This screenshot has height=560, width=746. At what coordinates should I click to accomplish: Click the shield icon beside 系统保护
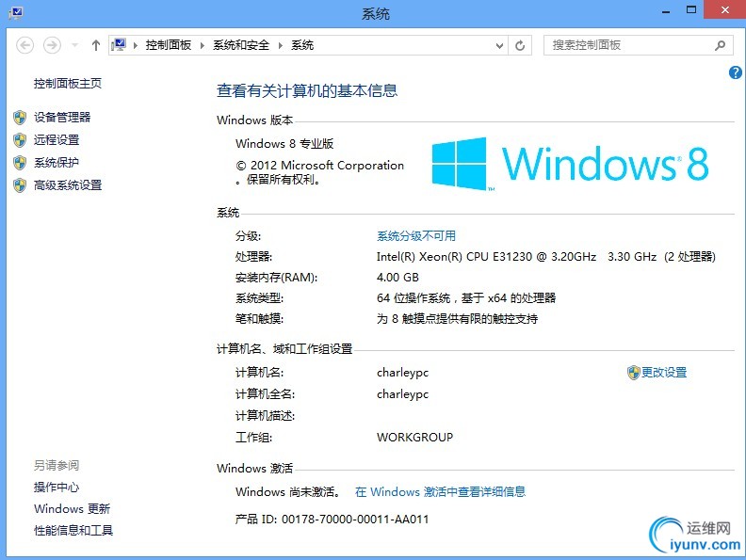[20, 163]
